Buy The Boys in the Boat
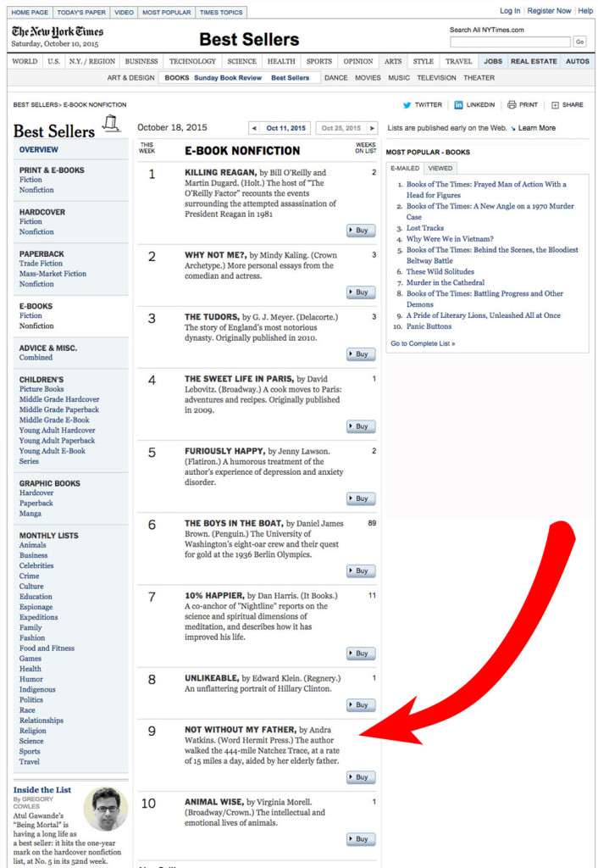598x868 pixels. click(361, 570)
